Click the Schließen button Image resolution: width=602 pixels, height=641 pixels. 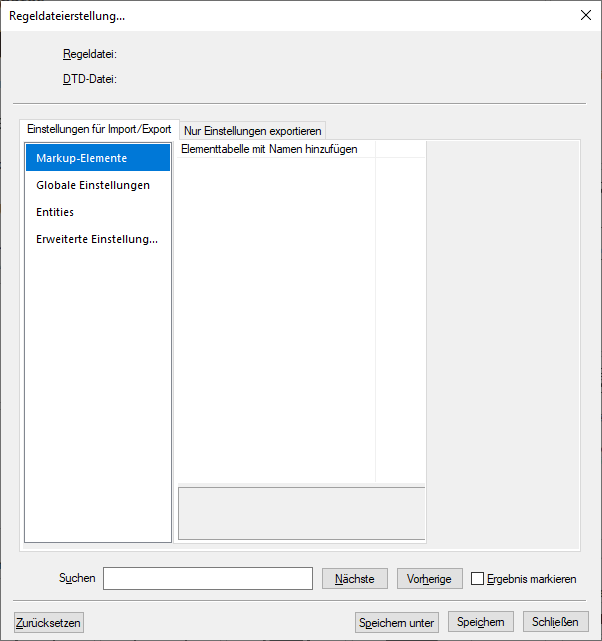[x=555, y=622]
